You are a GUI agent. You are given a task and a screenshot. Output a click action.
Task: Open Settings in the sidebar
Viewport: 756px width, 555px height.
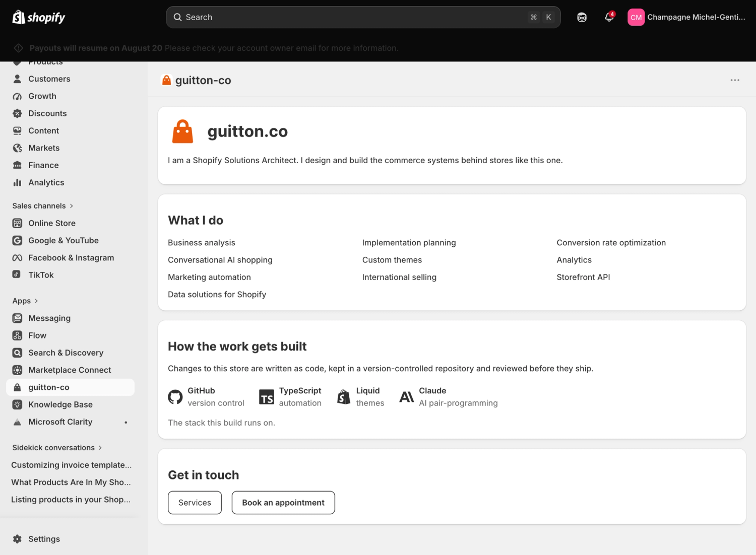[71, 539]
